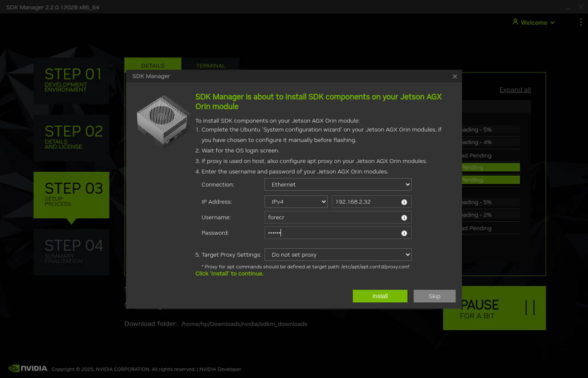
Task: Click the second green Pending progress bar
Action: coord(490,180)
